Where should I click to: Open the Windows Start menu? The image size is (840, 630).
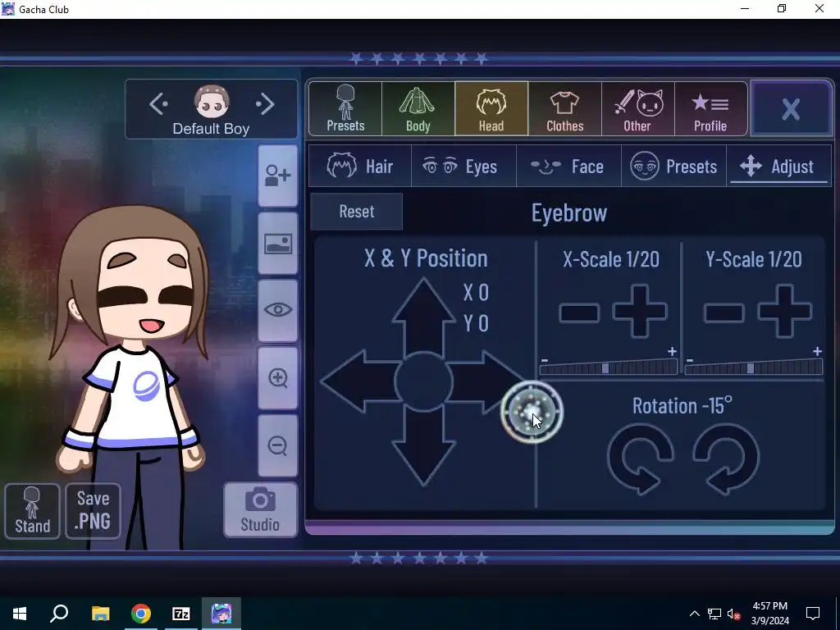click(x=20, y=614)
